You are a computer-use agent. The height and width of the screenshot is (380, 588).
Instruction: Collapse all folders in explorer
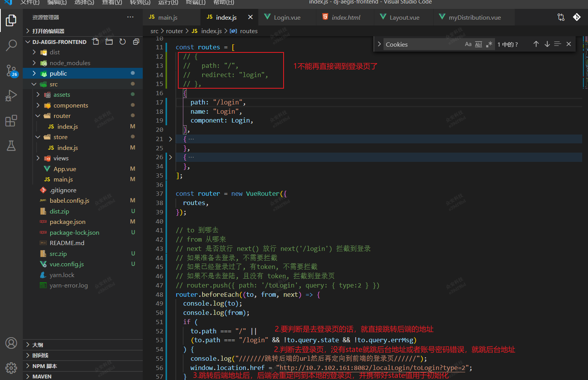pos(136,42)
